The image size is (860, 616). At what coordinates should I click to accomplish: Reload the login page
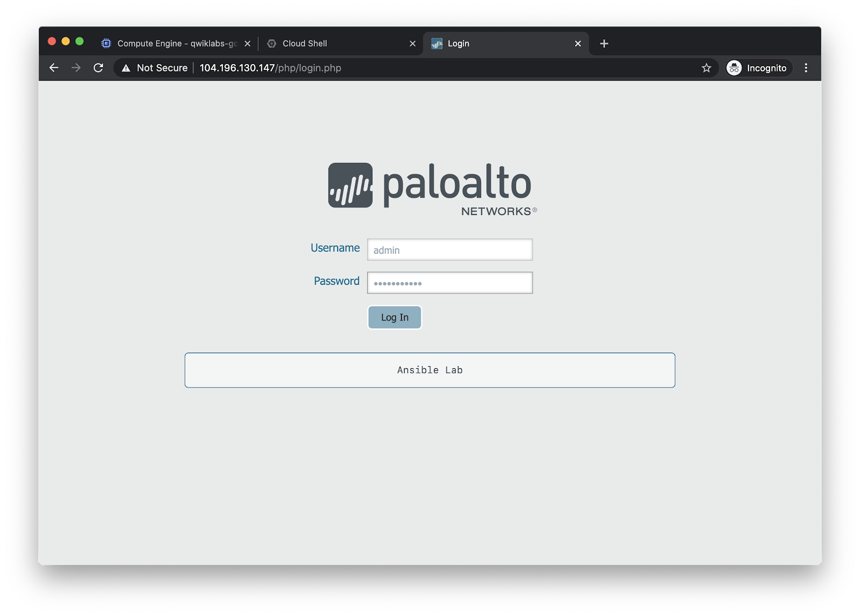[x=98, y=68]
